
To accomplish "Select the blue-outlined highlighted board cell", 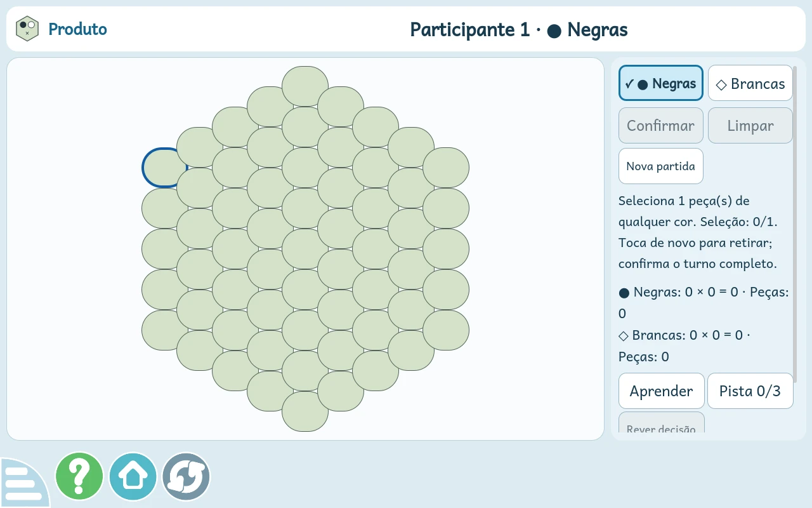I will tap(164, 168).
